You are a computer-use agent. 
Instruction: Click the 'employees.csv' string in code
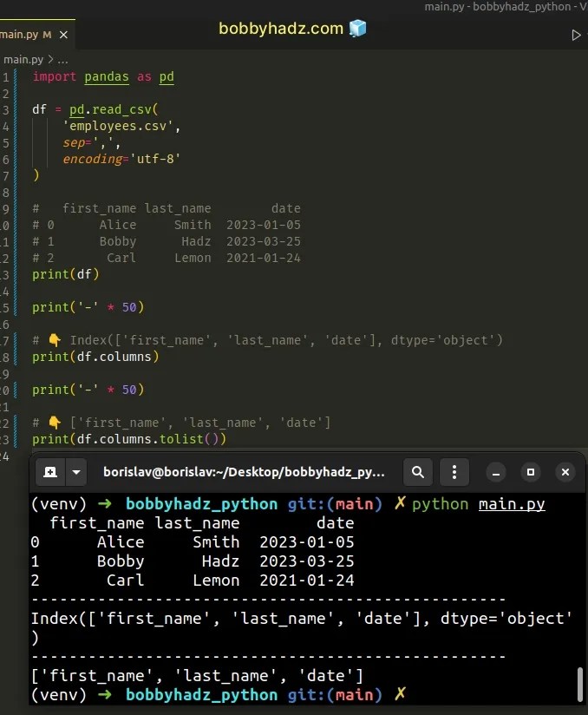118,126
